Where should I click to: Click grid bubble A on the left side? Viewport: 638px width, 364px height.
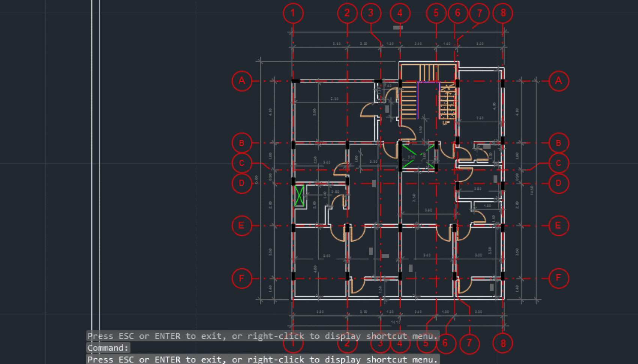coord(242,81)
